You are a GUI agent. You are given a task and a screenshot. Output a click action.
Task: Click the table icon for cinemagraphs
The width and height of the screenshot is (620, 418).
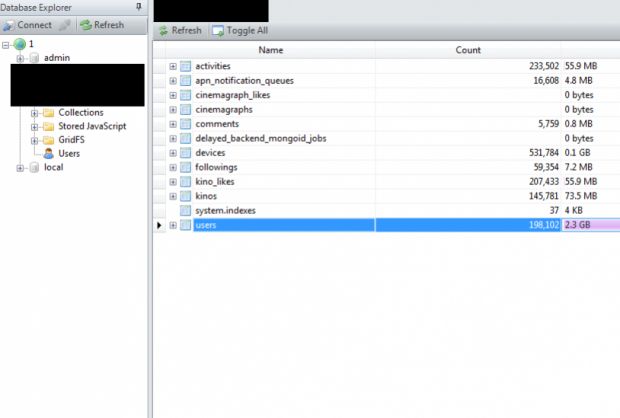[x=185, y=110]
